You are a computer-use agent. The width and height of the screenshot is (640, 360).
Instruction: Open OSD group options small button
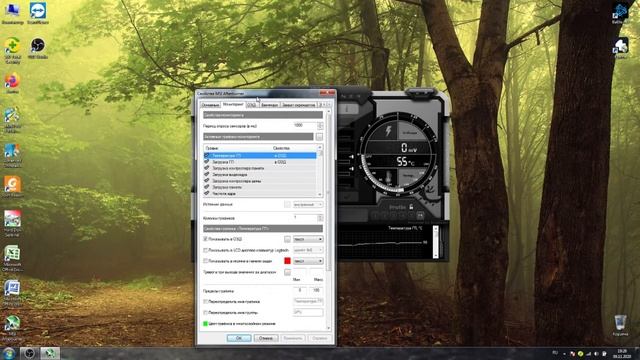pyautogui.click(x=287, y=239)
